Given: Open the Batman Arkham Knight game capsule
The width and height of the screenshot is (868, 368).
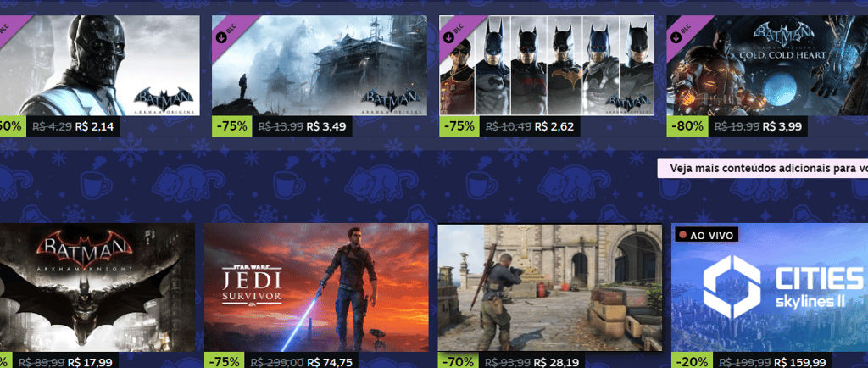Looking at the screenshot, I should [x=97, y=287].
